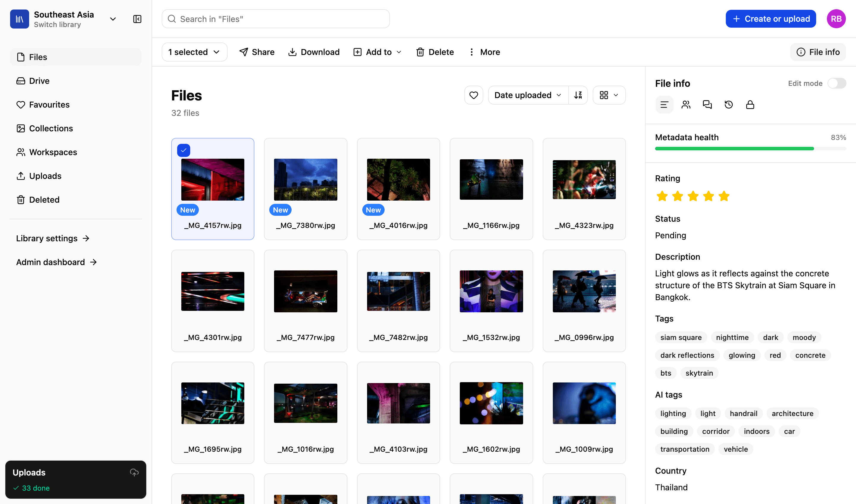Click the Metadata health progress bar
856x504 pixels.
750,149
